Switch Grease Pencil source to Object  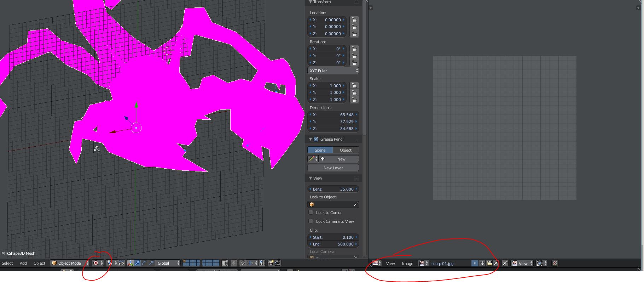(x=346, y=150)
